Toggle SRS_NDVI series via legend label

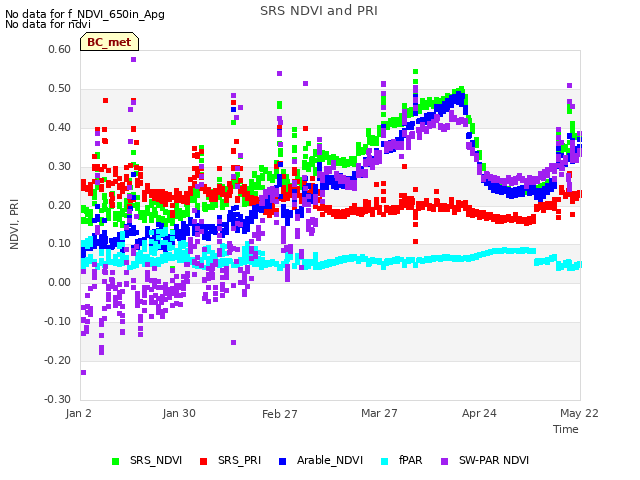click(156, 460)
